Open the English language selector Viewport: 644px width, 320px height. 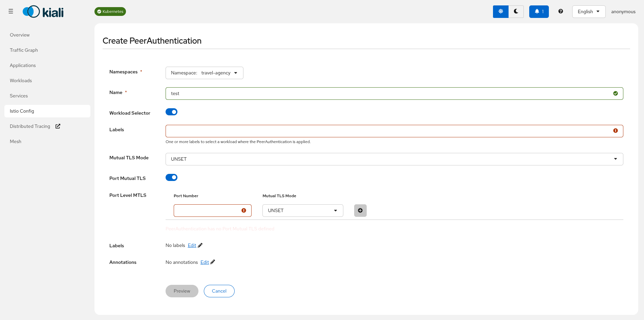588,11
